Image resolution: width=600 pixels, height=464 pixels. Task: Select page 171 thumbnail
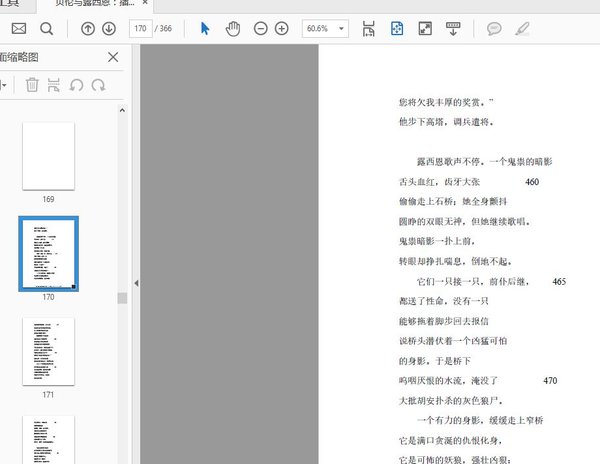48,351
